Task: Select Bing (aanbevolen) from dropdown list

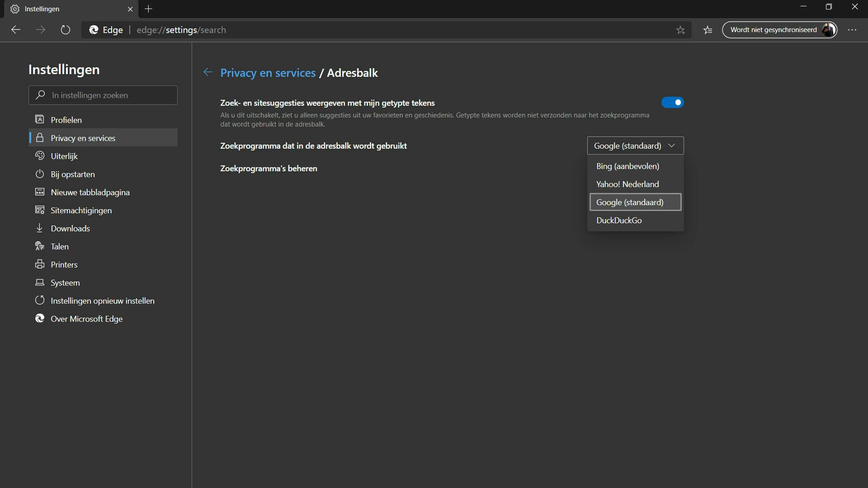Action: [x=627, y=166]
